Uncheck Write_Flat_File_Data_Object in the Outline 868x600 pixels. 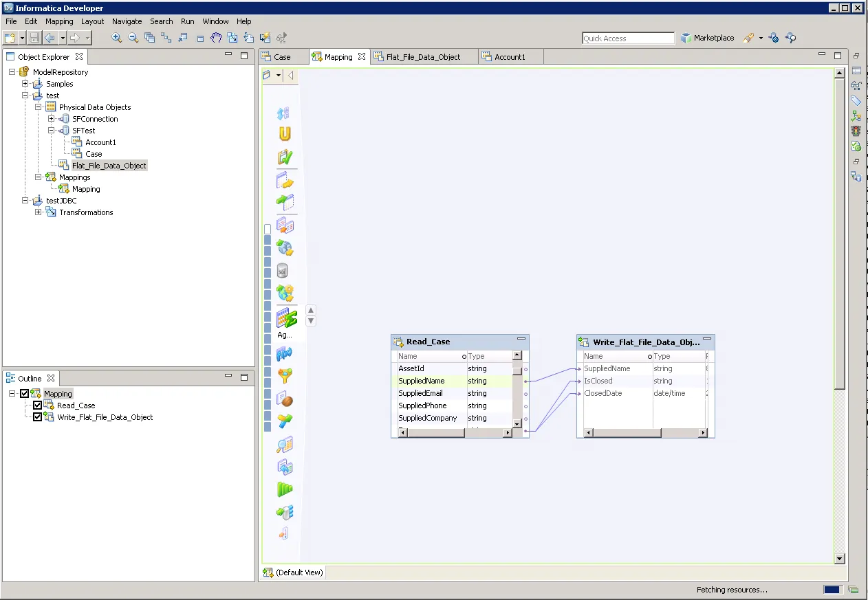[x=38, y=416]
